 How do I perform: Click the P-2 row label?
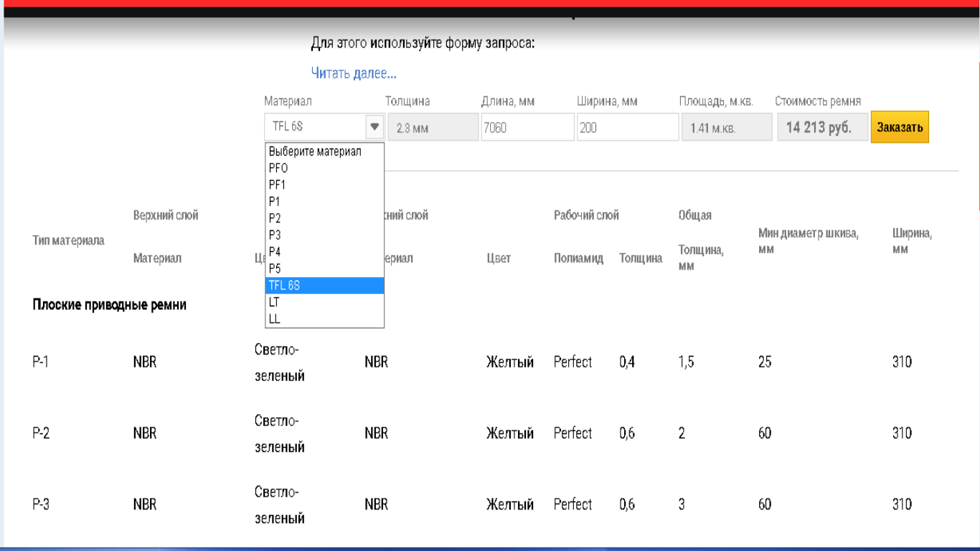(x=41, y=433)
